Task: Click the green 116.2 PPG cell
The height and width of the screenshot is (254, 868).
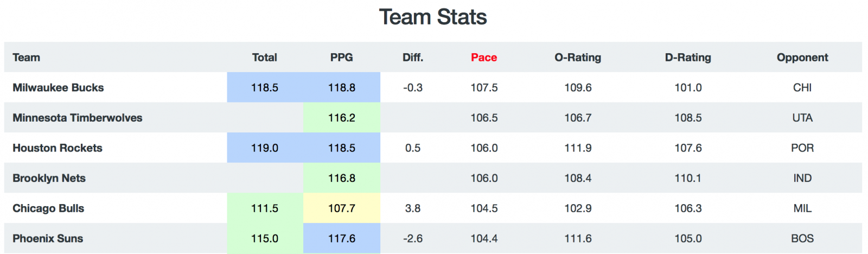Action: 342,118
